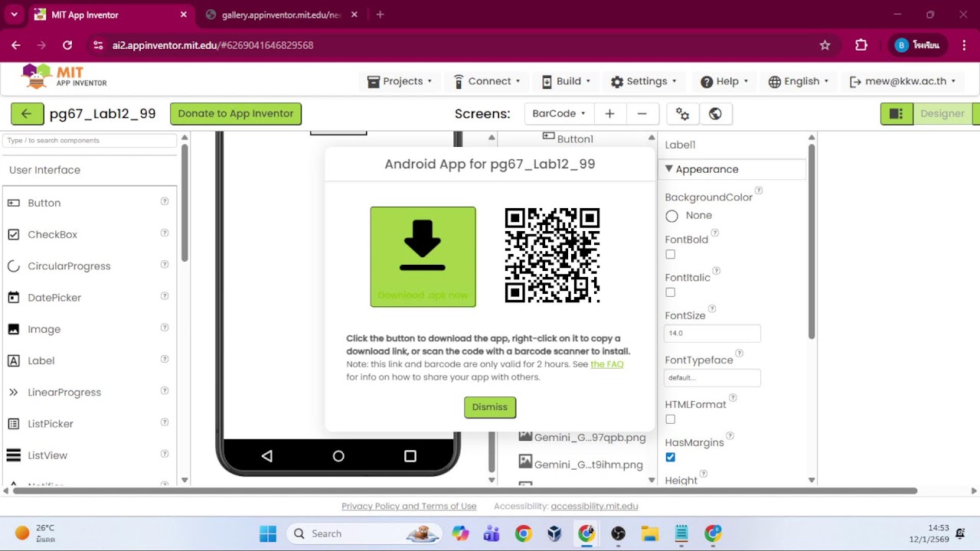Open the BarCode screens dropdown

click(559, 114)
